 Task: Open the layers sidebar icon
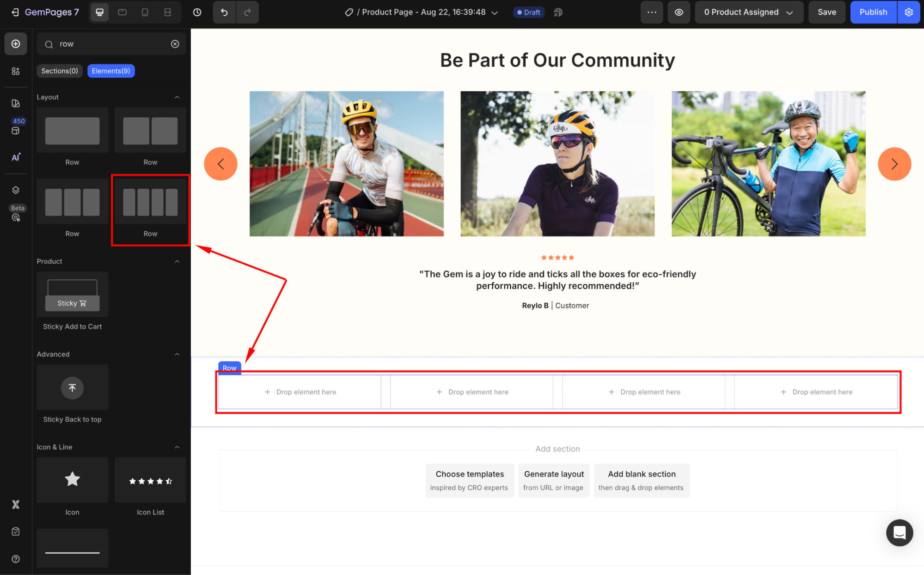tap(16, 190)
